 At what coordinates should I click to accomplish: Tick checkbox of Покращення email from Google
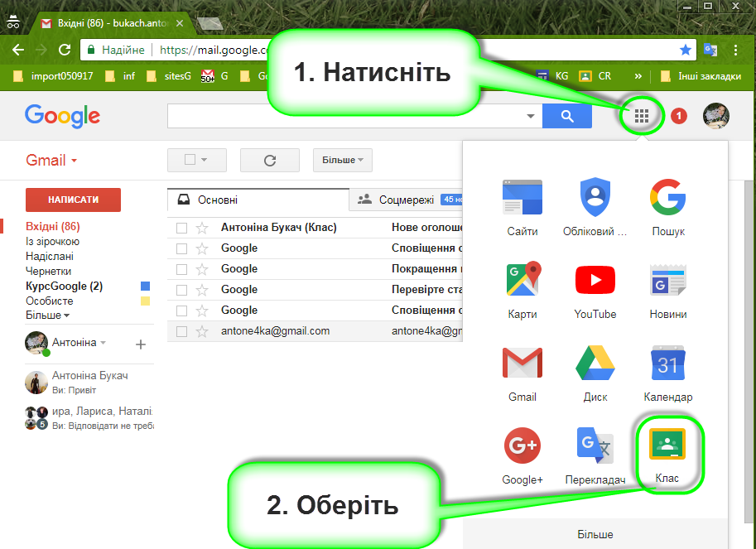click(181, 269)
